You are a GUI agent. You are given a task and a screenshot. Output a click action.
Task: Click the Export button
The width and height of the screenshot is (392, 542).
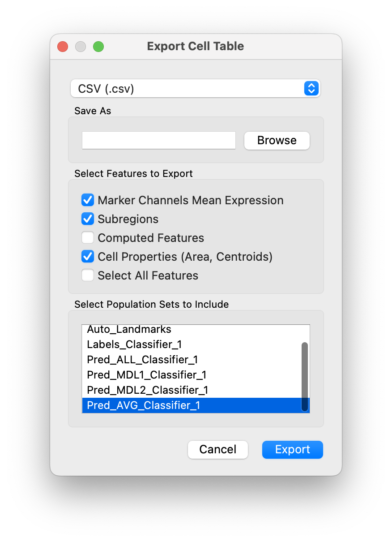coord(292,449)
